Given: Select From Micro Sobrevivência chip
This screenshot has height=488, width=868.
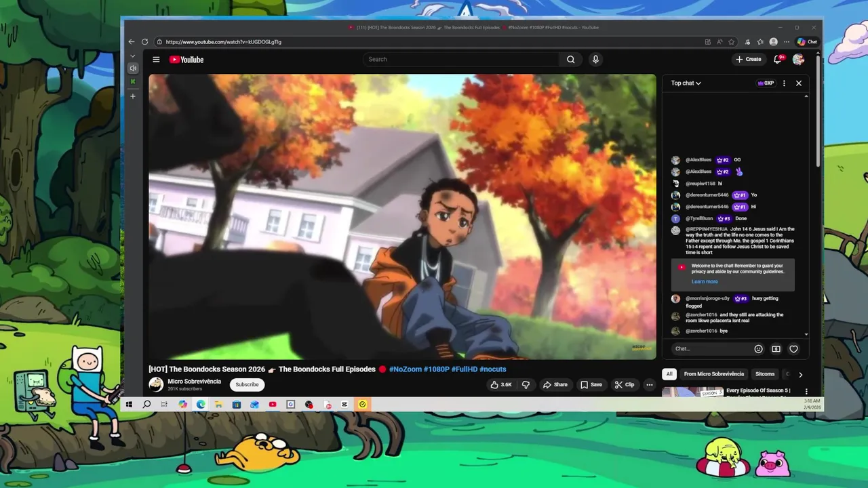Looking at the screenshot, I should (x=714, y=374).
